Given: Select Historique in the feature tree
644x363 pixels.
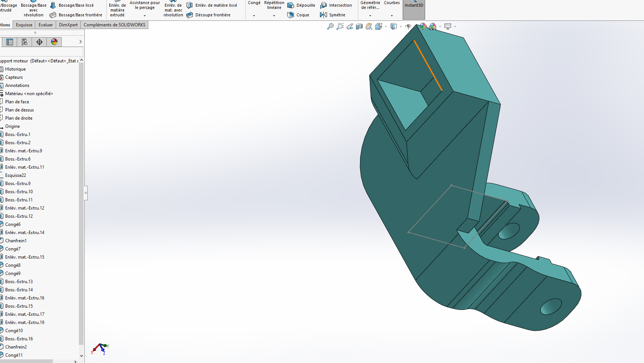Looking at the screenshot, I should pyautogui.click(x=16, y=69).
